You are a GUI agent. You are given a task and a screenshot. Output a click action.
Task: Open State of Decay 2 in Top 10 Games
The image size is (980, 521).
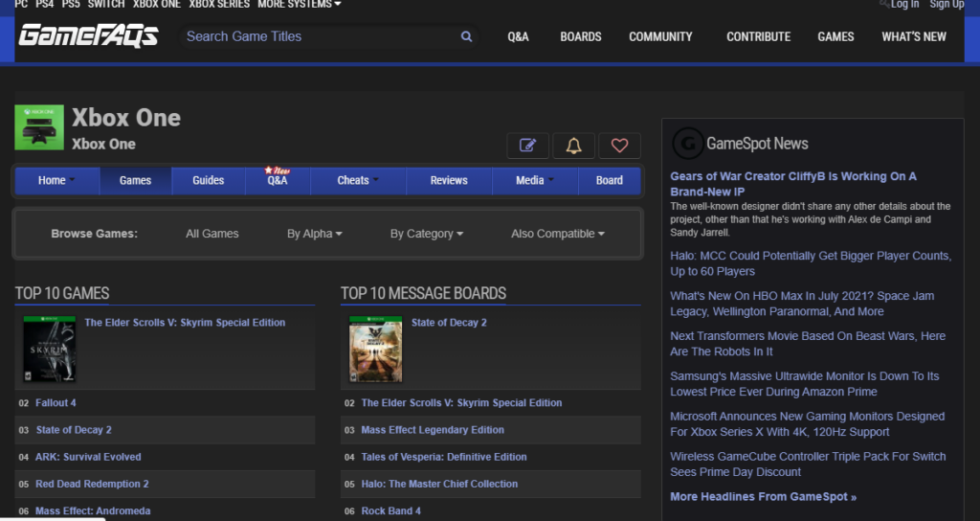(x=74, y=430)
